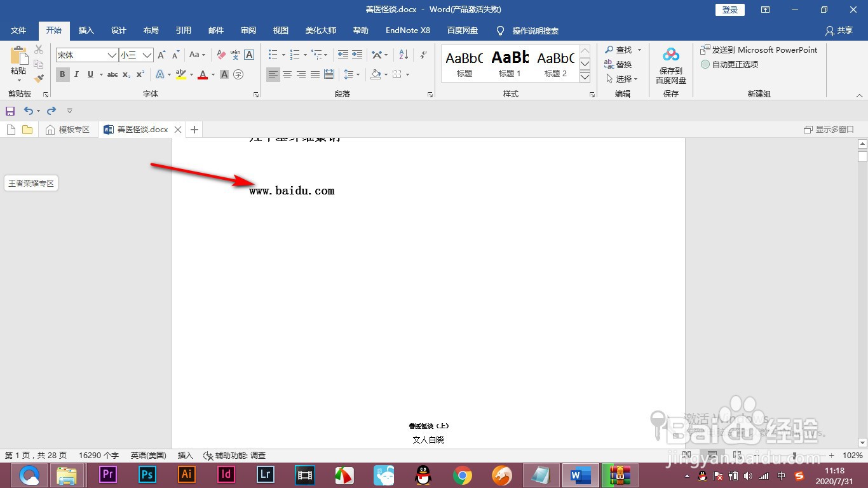
Task: Click the 登录 (Sign in) button
Action: [x=730, y=10]
